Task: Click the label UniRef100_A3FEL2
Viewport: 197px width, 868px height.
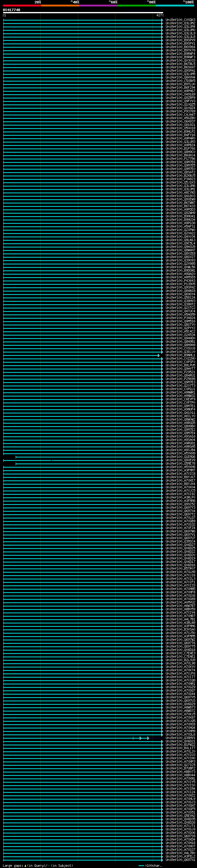Action: coord(180,856)
